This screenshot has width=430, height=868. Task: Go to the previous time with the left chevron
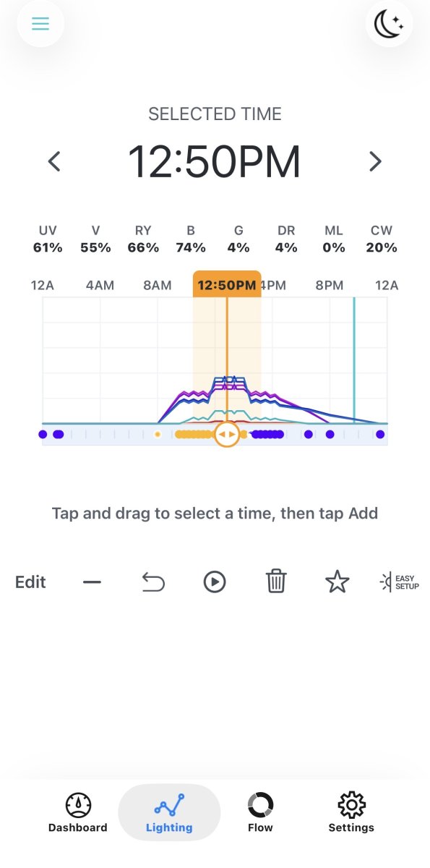(53, 161)
